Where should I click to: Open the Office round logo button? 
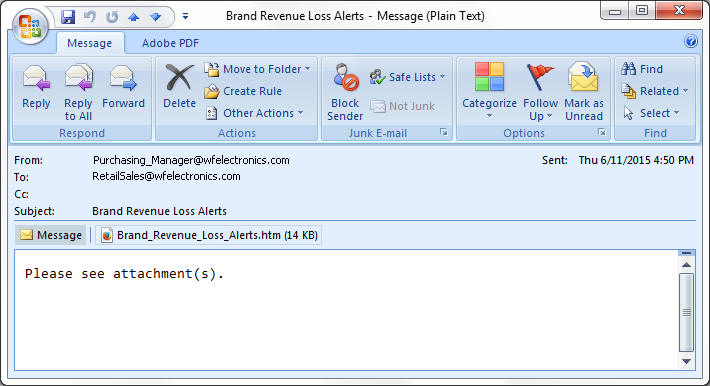point(30,26)
